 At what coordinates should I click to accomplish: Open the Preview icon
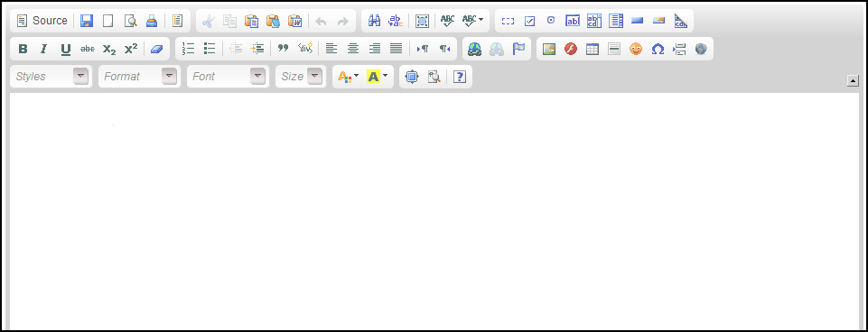(x=131, y=21)
